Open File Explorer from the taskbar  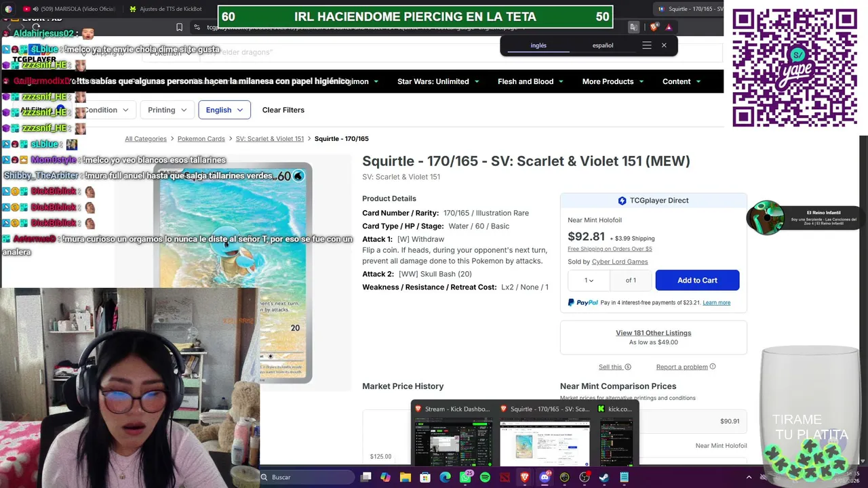click(x=406, y=477)
